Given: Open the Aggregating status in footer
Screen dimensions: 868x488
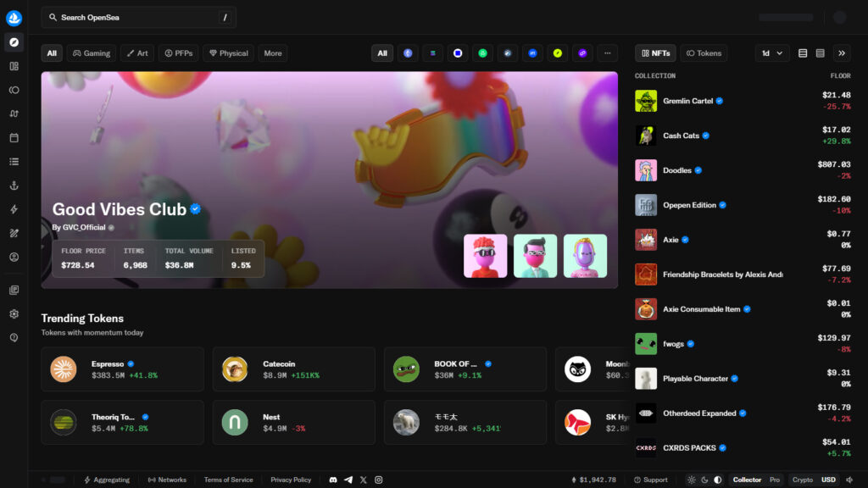Looking at the screenshot, I should pyautogui.click(x=107, y=480).
